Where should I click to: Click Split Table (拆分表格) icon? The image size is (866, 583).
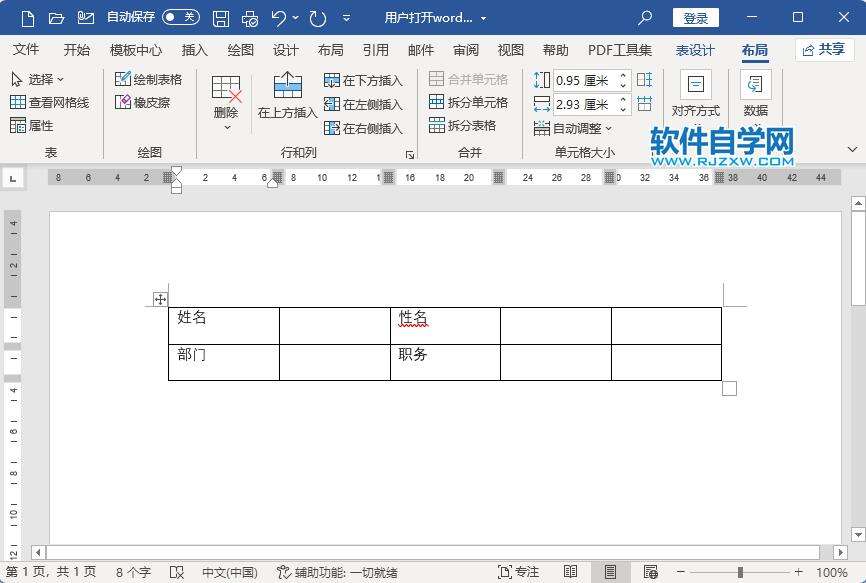pos(437,126)
